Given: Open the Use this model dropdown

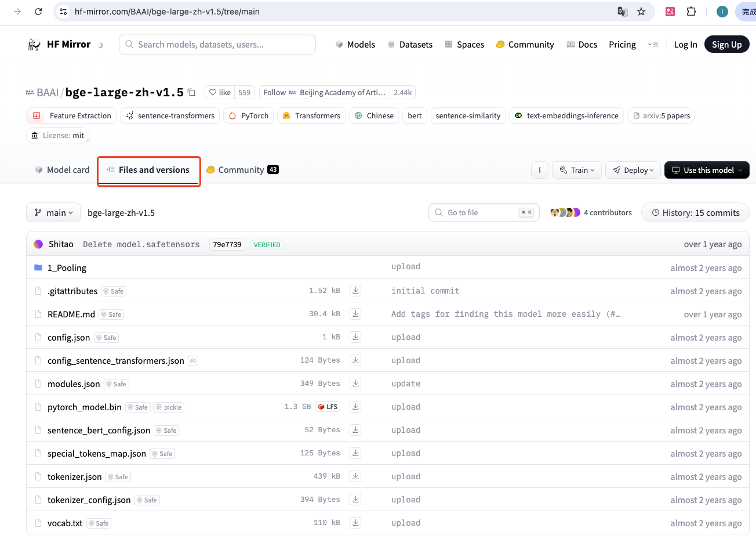Looking at the screenshot, I should click(707, 170).
